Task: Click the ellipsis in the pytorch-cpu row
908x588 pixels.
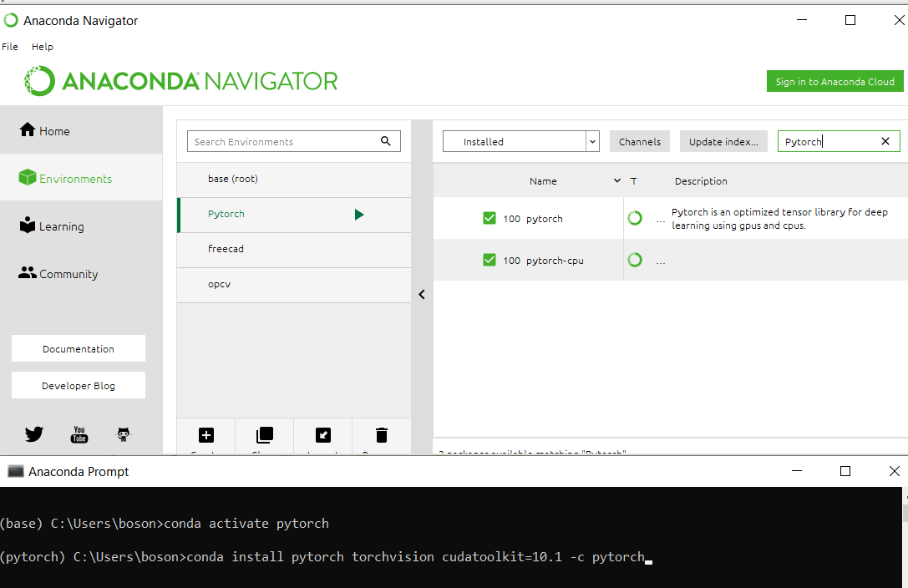Action: 661,263
